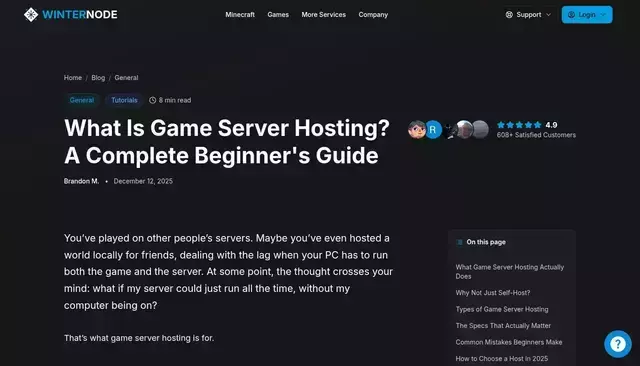This screenshot has height=366, width=640.
Task: Click the Support globe icon
Action: point(509,15)
